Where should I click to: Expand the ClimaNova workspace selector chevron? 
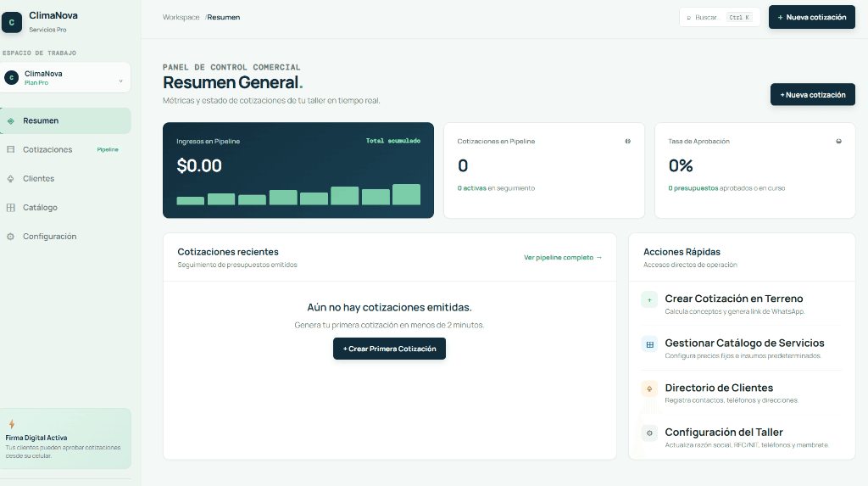tap(120, 81)
